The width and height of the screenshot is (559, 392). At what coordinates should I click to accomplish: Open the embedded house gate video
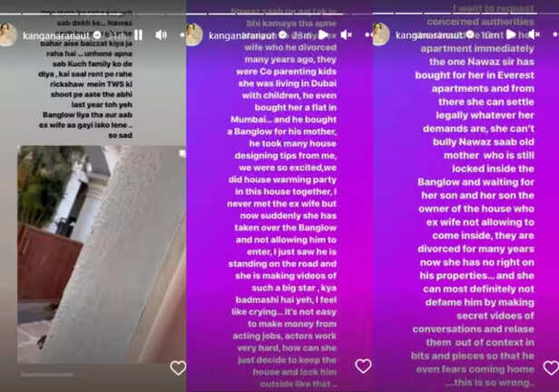click(x=102, y=254)
